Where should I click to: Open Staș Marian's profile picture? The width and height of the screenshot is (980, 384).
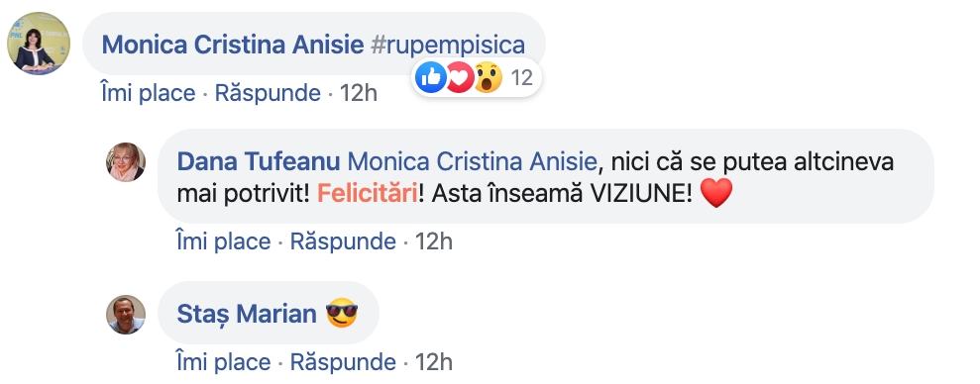point(126,314)
